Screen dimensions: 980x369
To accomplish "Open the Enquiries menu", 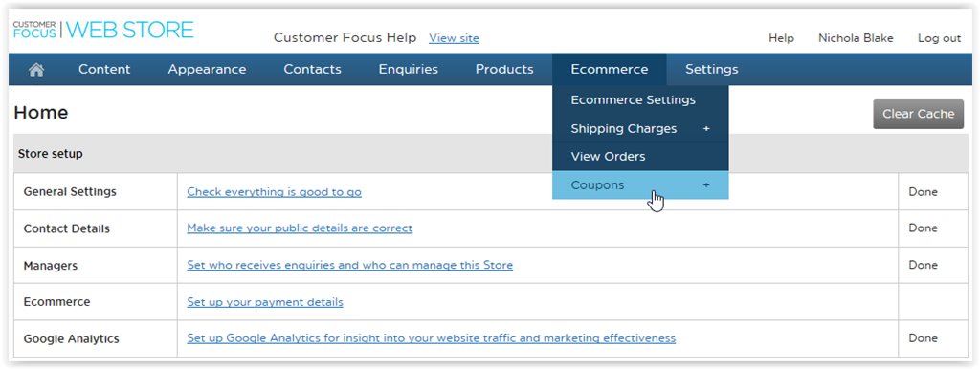I will 408,69.
